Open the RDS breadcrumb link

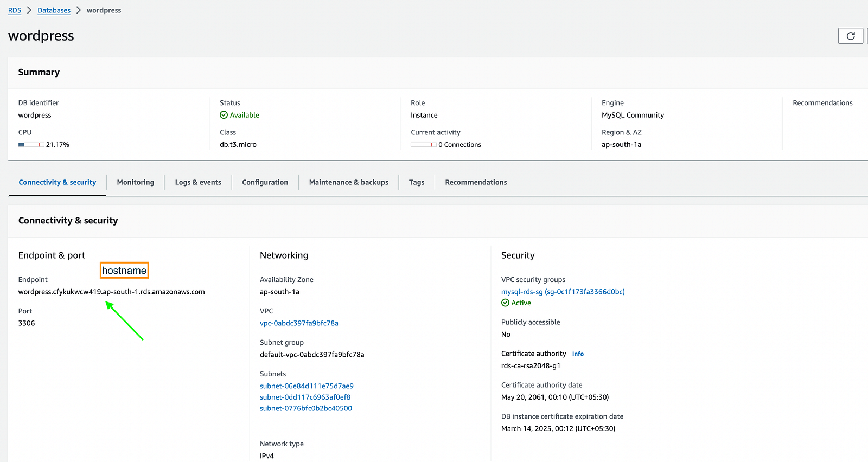(15, 10)
